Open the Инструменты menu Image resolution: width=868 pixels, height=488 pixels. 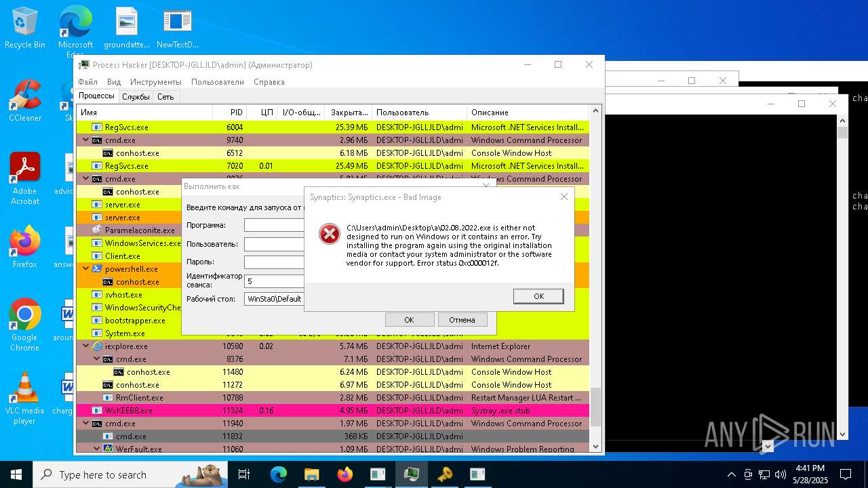[x=156, y=82]
